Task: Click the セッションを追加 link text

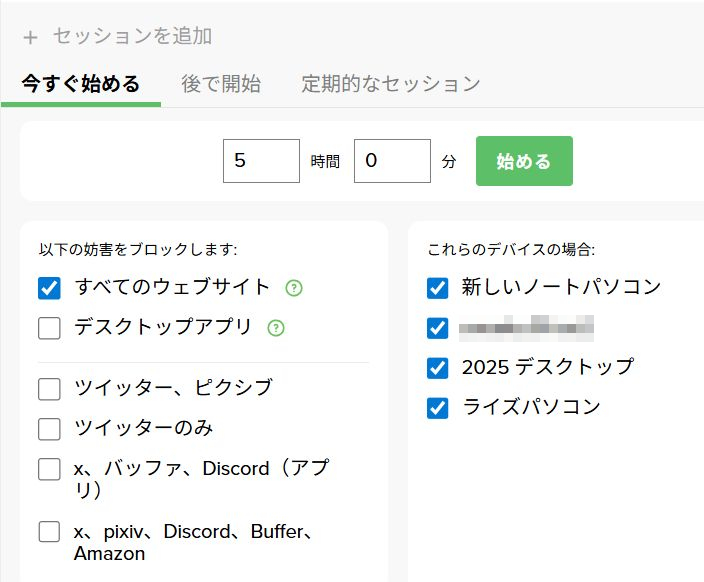Action: point(131,36)
